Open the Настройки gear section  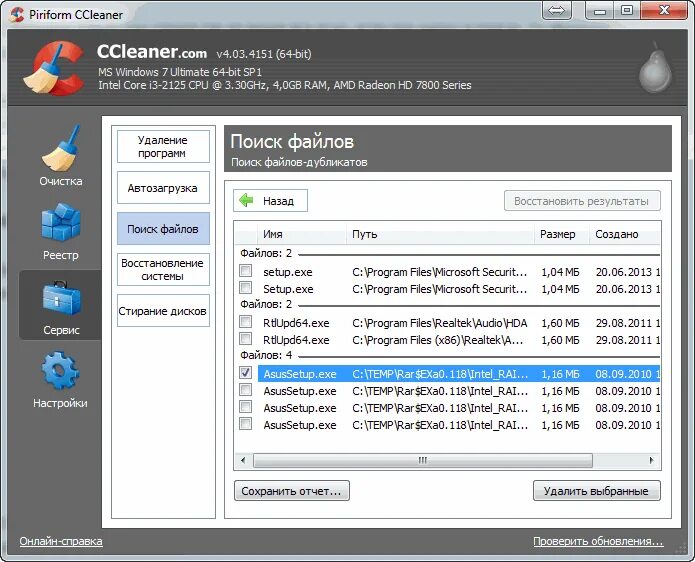(60, 379)
